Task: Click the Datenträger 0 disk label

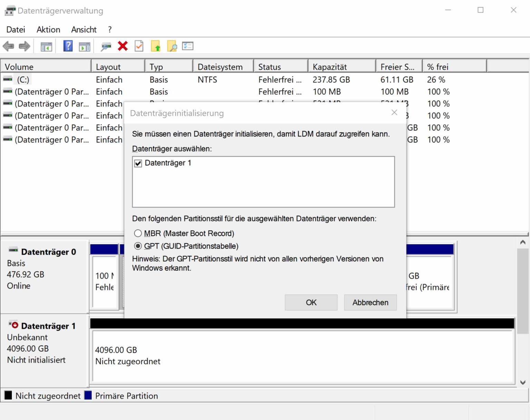Action: [x=49, y=252]
